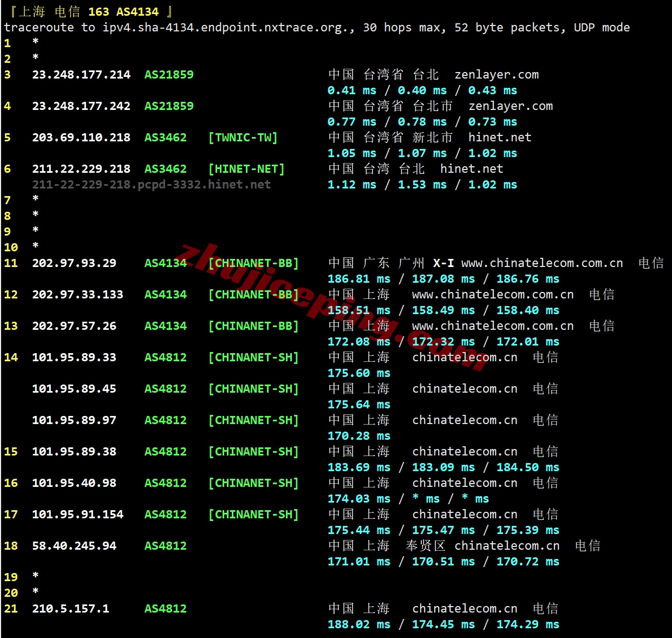The height and width of the screenshot is (638, 672).
Task: Click the [HINET-NET] network tag
Action: (246, 169)
